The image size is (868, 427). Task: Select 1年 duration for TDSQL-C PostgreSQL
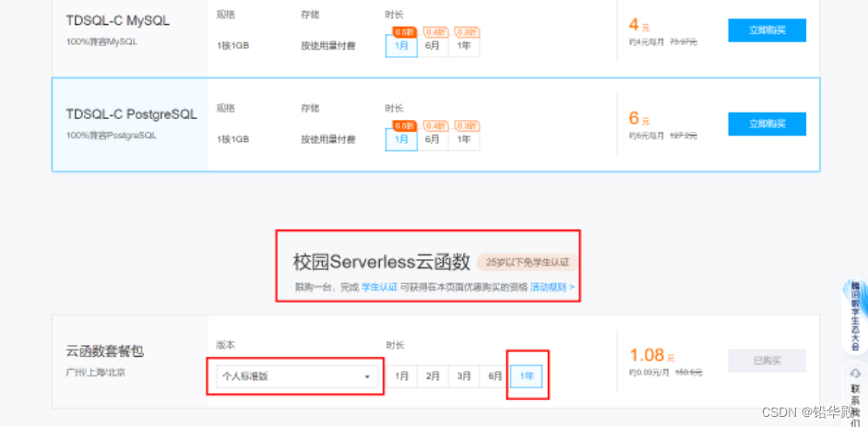click(x=464, y=139)
